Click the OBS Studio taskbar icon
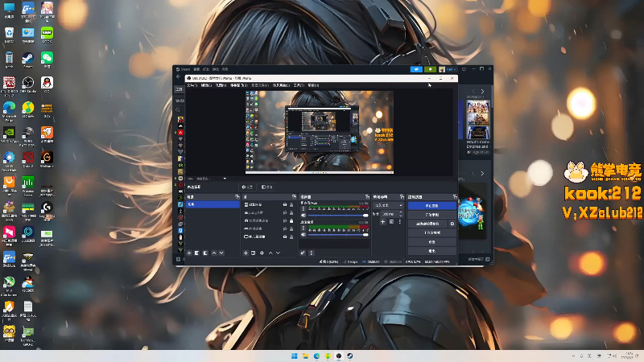 (x=338, y=356)
